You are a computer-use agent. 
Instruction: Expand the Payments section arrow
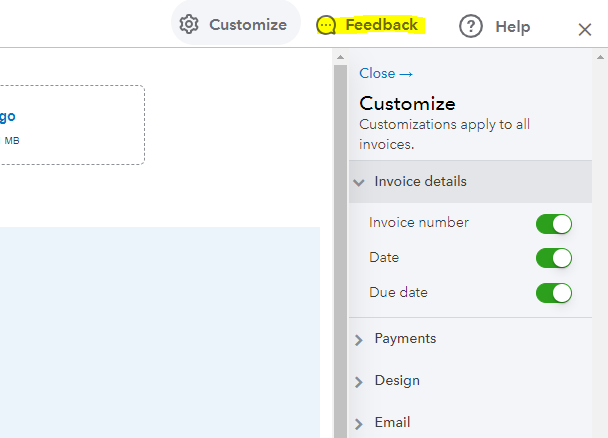(359, 340)
